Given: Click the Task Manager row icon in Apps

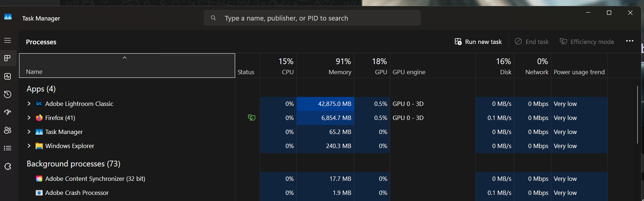Looking at the screenshot, I should (39, 132).
